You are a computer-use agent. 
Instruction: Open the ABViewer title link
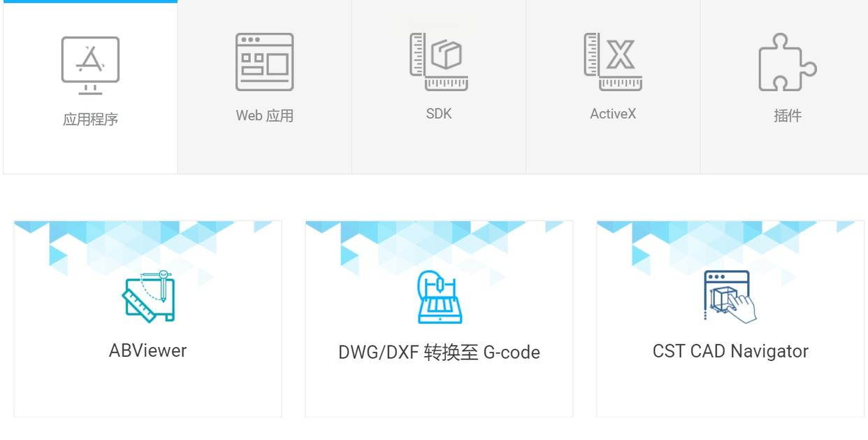147,350
